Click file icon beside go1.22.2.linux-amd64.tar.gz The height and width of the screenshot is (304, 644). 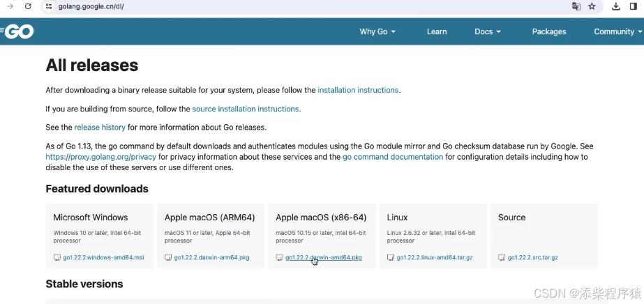391,258
